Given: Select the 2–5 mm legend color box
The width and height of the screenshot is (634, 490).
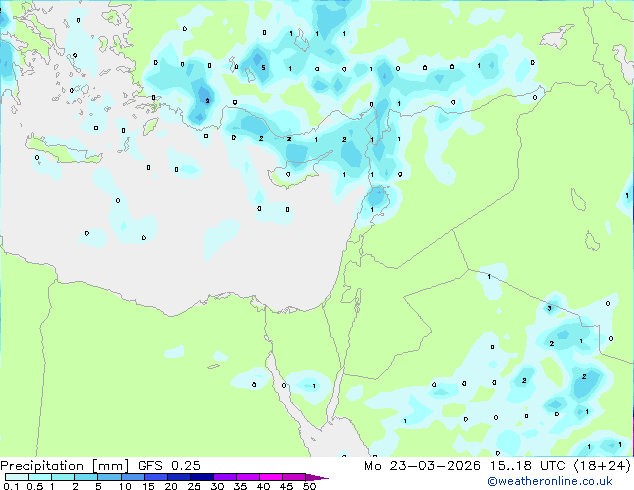Looking at the screenshot, I should (x=86, y=477).
